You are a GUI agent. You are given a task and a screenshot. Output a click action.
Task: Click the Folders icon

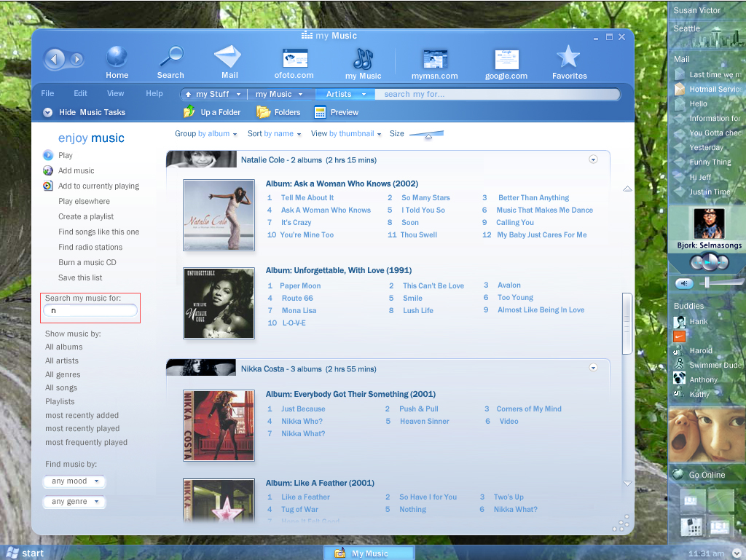point(263,112)
